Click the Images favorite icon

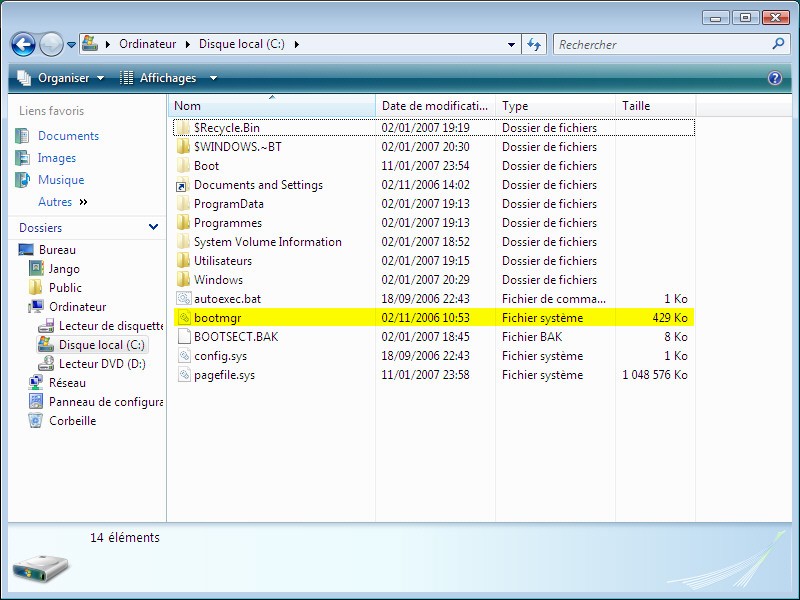(22, 158)
